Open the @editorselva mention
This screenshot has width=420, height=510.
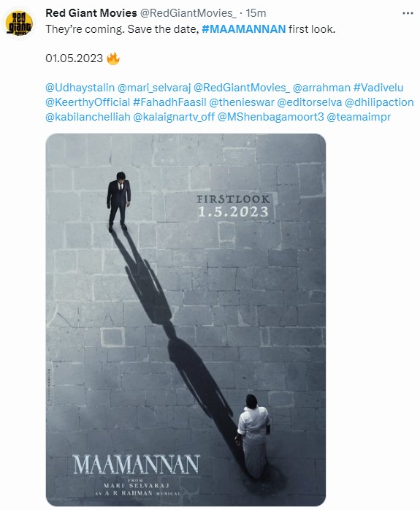click(x=309, y=102)
